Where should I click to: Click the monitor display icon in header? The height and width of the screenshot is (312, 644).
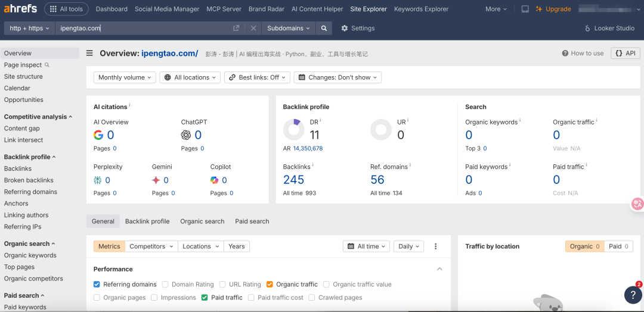click(525, 9)
